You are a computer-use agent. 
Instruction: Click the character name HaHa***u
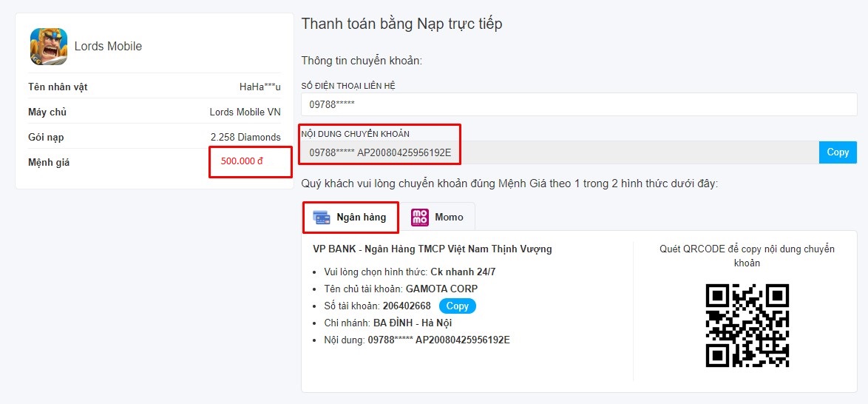pos(260,87)
